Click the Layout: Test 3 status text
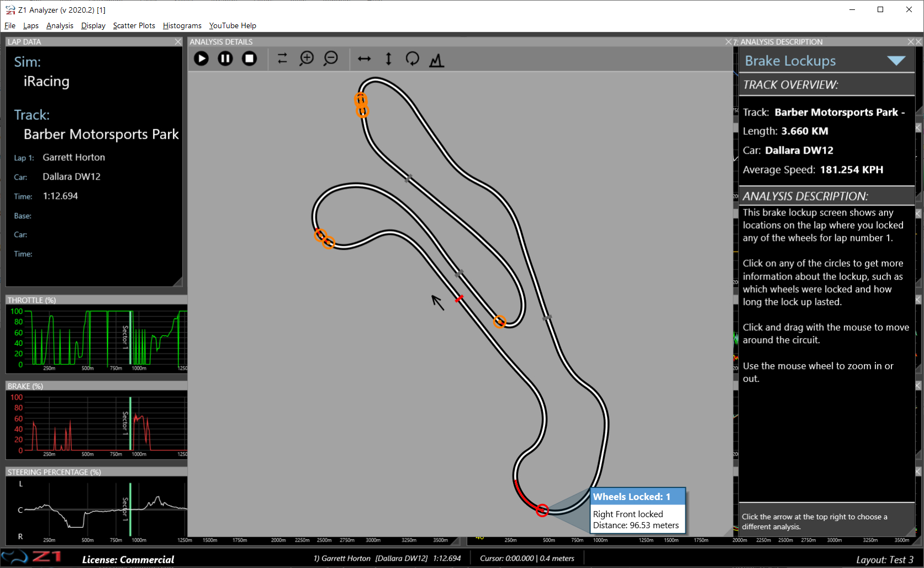 pos(885,560)
